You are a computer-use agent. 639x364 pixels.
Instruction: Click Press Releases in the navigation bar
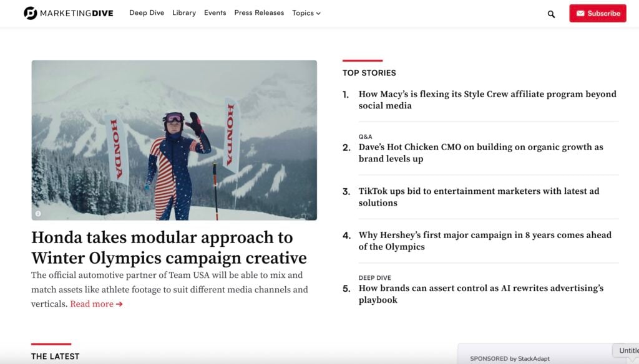tap(259, 12)
